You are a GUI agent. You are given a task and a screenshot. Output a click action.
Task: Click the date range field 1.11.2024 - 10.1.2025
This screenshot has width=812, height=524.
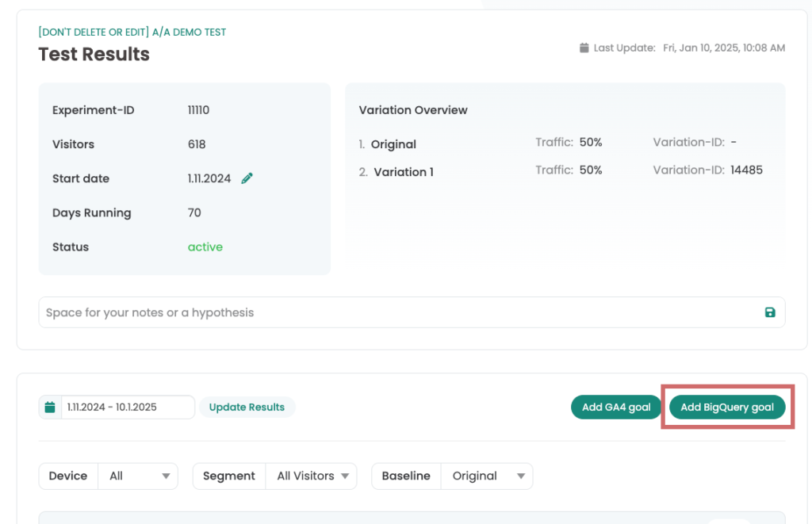pyautogui.click(x=128, y=407)
